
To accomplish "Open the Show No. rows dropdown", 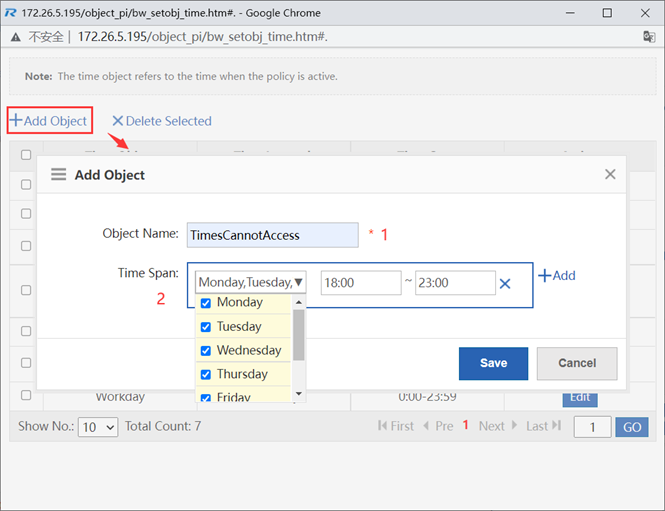I will [x=98, y=427].
